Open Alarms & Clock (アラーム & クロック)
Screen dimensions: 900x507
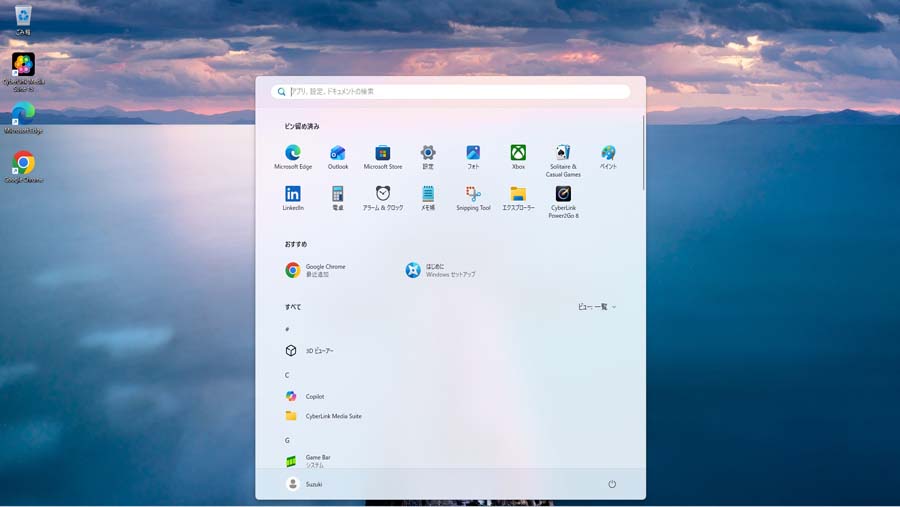point(383,198)
